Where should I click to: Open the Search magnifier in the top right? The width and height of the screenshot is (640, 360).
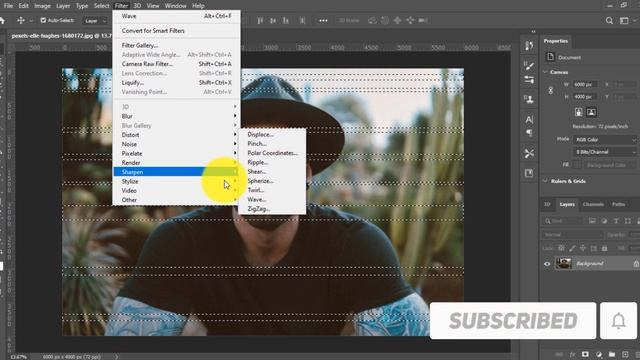pos(609,20)
